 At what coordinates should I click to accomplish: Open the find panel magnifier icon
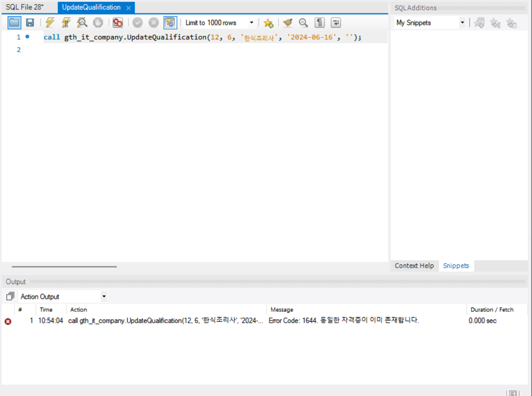[304, 23]
